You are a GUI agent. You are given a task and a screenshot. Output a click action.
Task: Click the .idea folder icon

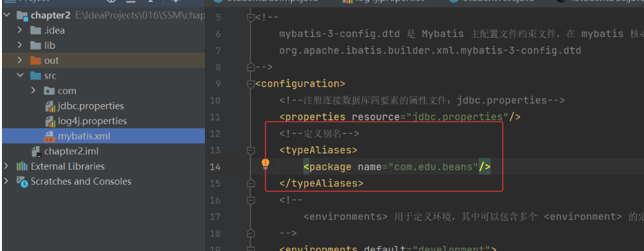pos(36,31)
